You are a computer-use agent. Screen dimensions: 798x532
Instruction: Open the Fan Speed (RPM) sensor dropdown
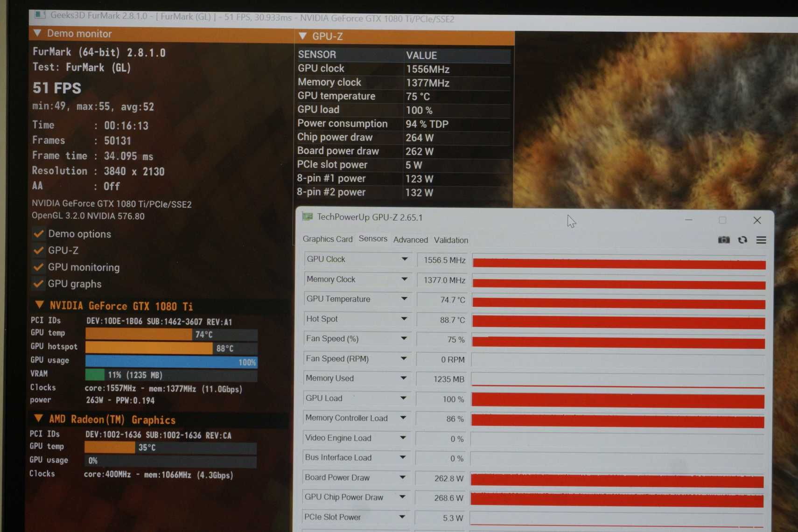coord(404,358)
